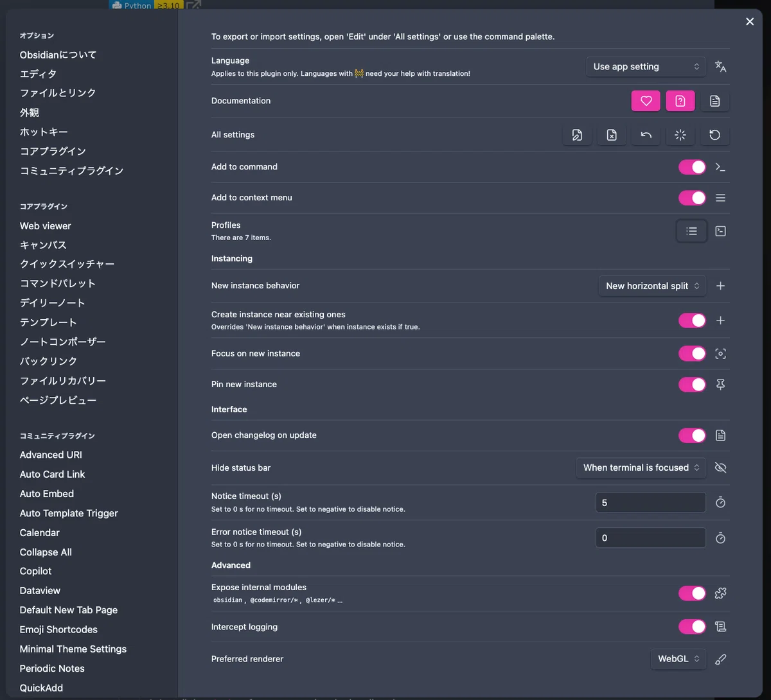The width and height of the screenshot is (771, 700).
Task: Disable the Add to command toggle
Action: tap(692, 167)
